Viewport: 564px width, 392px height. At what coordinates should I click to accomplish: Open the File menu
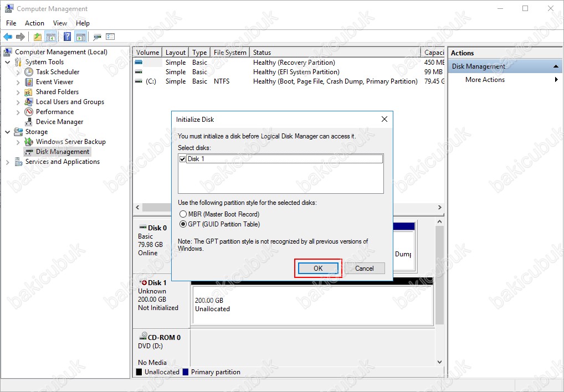point(11,23)
